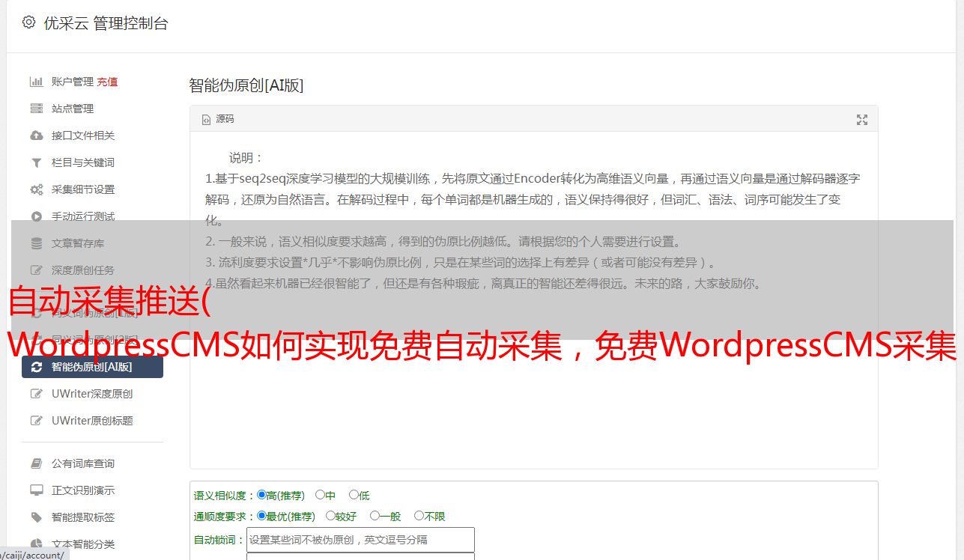Click the 源码 toolbar button label
Screen dimensions: 964x560
click(x=225, y=119)
